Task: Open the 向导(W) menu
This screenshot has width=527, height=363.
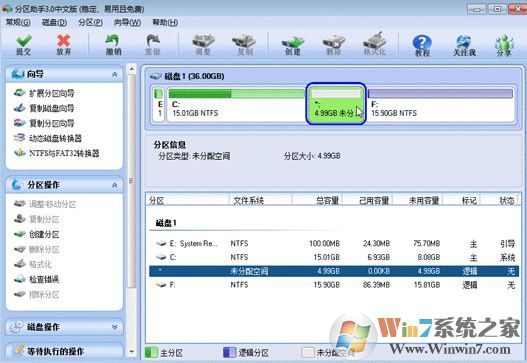Action: (127, 23)
